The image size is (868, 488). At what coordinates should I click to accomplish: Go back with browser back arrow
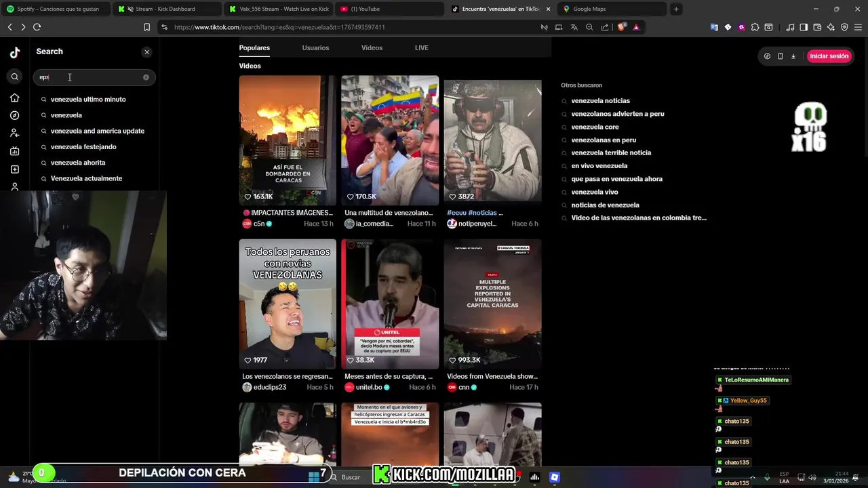click(10, 27)
